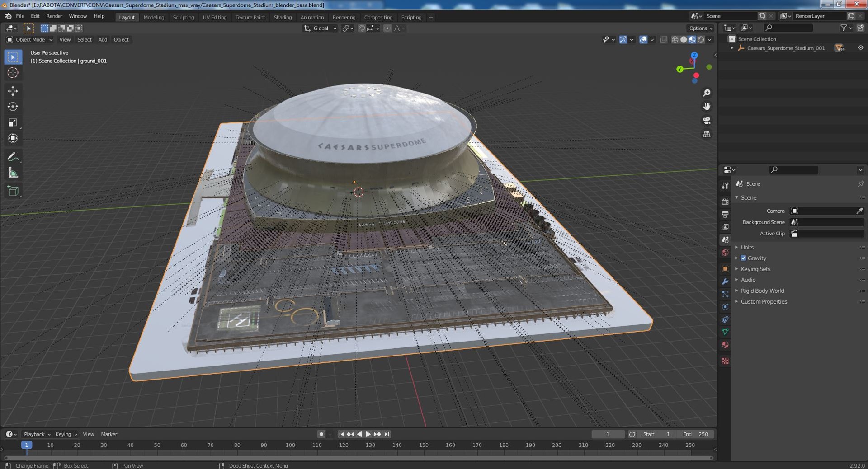Select the Rotate tool
Viewport: 868px width, 469px height.
coord(13,107)
